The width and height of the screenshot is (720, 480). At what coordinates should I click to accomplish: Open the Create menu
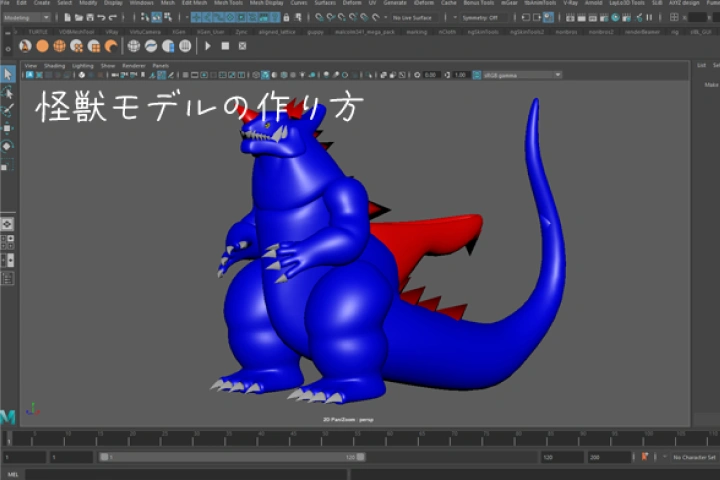pyautogui.click(x=41, y=3)
